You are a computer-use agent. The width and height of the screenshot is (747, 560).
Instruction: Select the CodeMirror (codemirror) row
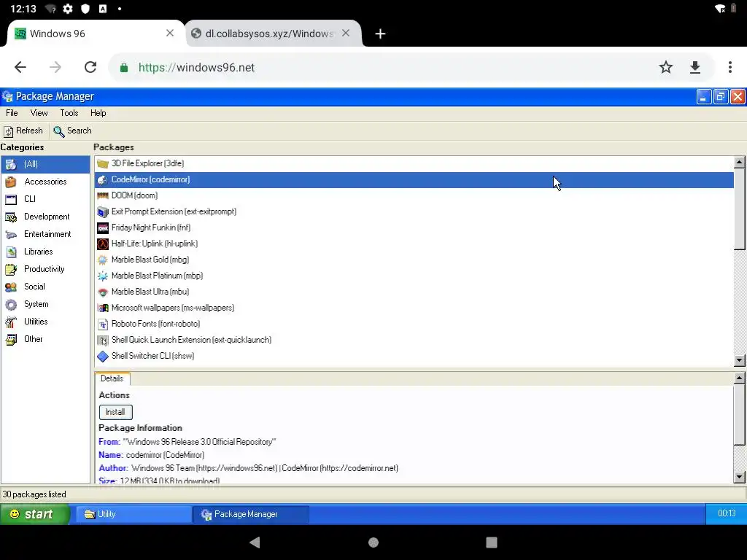point(414,179)
